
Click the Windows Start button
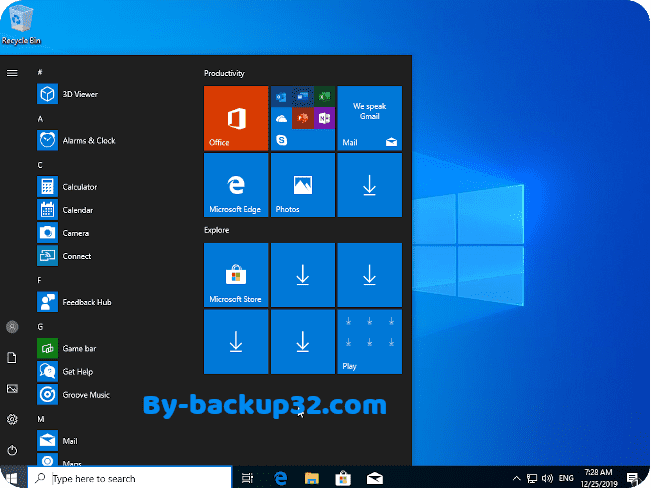(x=12, y=478)
